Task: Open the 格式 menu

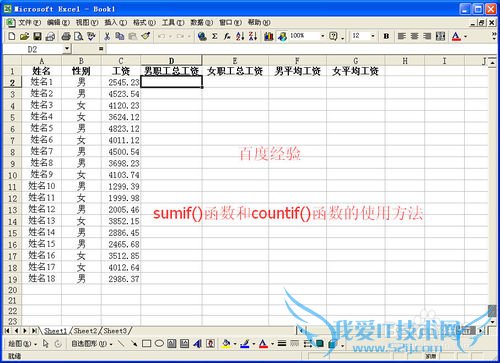Action: [x=144, y=22]
